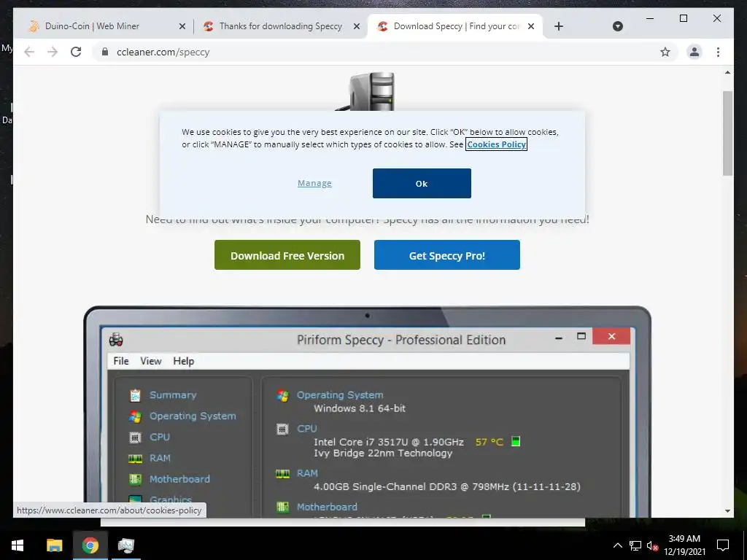Open the taskbar clock and date
747x560 pixels.
pyautogui.click(x=684, y=545)
